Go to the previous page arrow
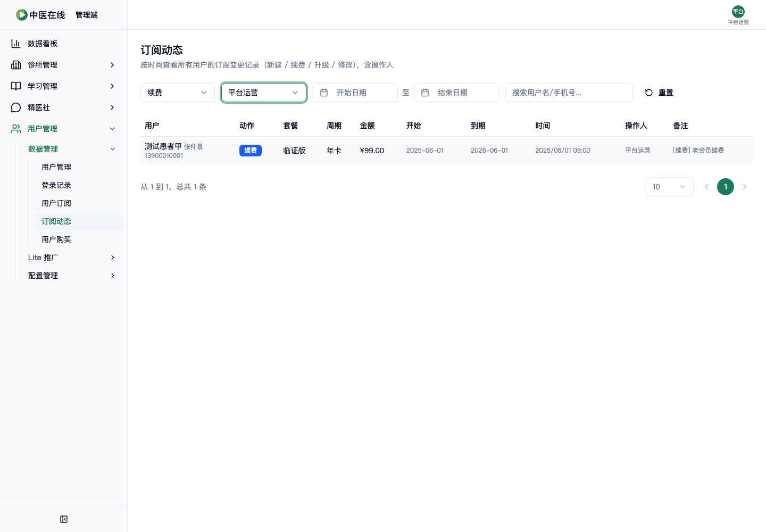766x532 pixels. [706, 187]
